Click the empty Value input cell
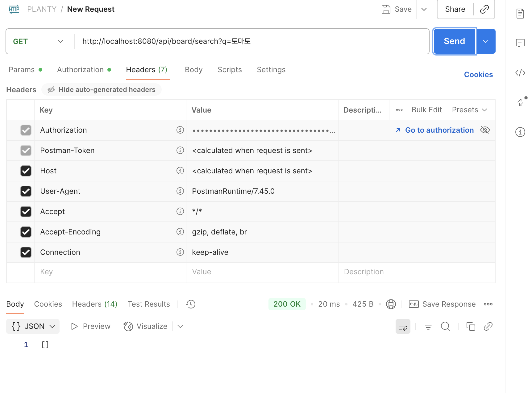Screen dimensions: 532x393 262,272
